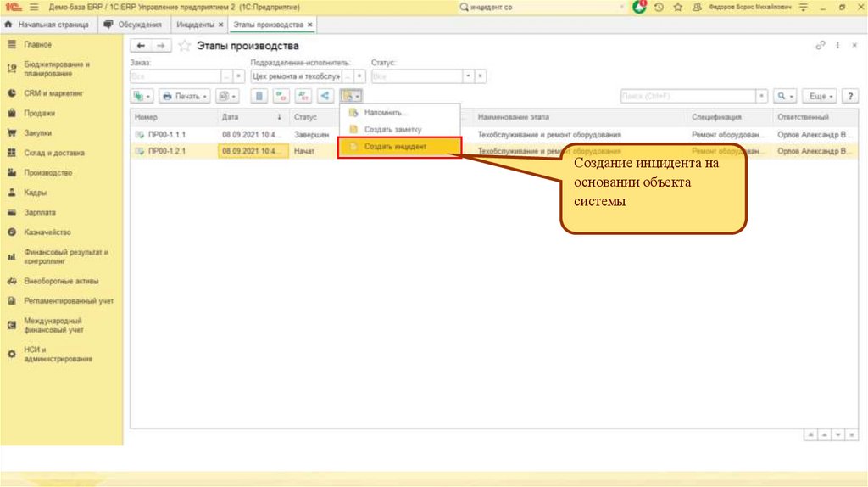Switch to the Инциденты tab

[195, 25]
